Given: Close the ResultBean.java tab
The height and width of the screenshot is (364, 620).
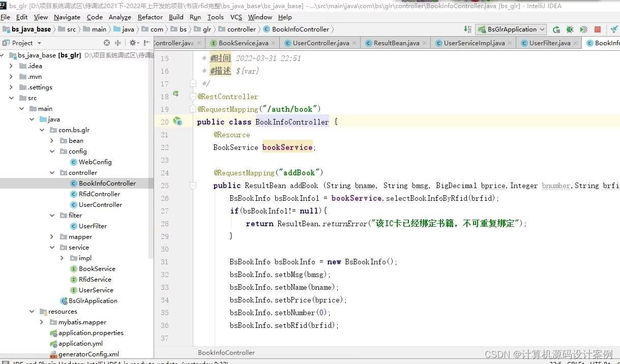Looking at the screenshot, I should pos(424,43).
